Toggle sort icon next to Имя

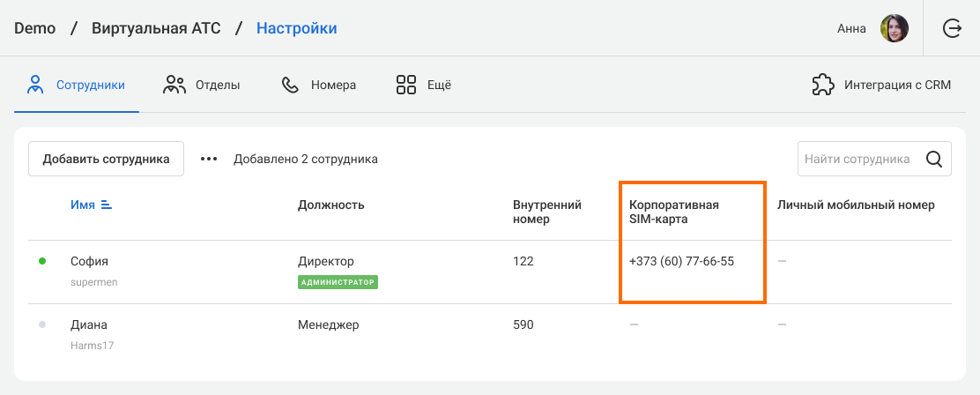(107, 205)
